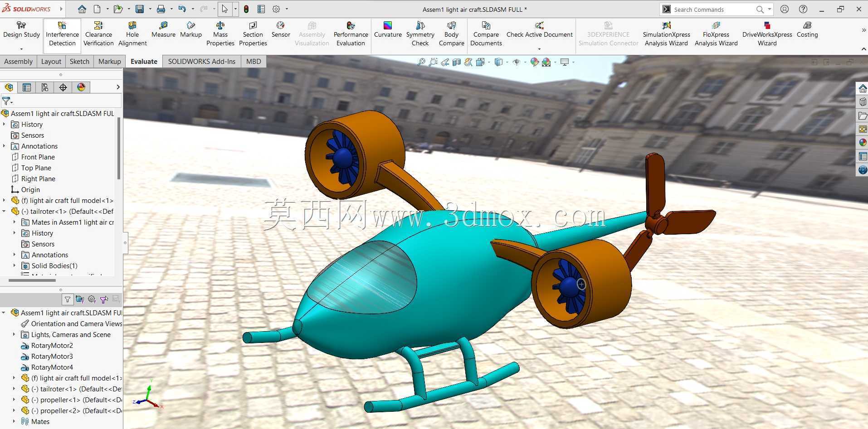Open Compare Documents
Image resolution: width=868 pixels, height=429 pixels.
[486, 34]
